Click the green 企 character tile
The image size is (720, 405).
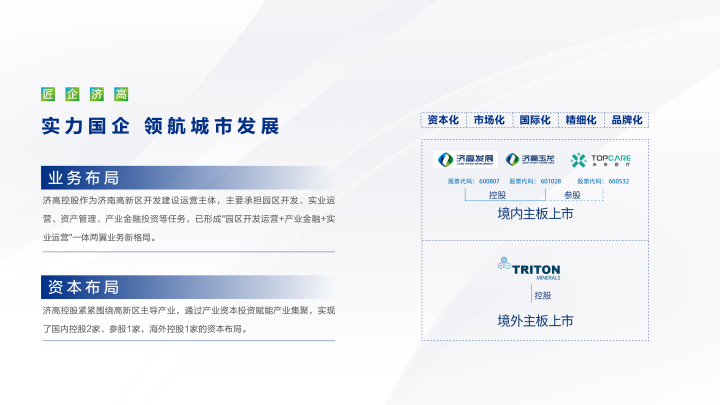[72, 94]
